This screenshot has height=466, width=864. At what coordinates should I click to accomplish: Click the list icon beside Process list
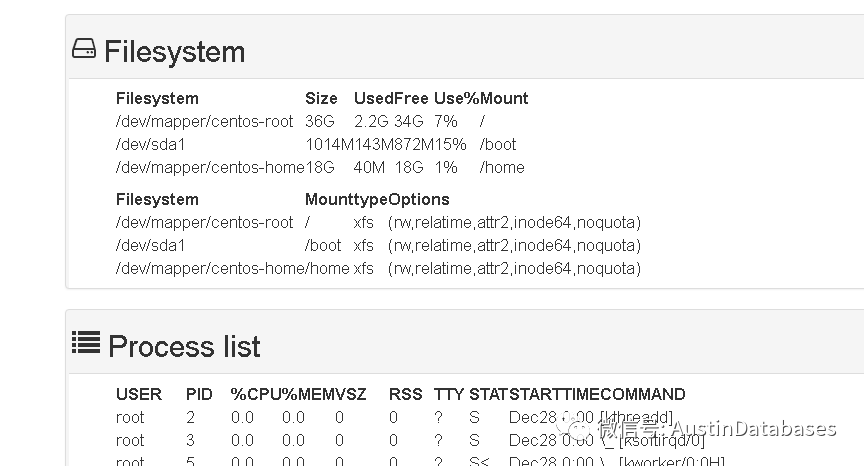pyautogui.click(x=86, y=343)
